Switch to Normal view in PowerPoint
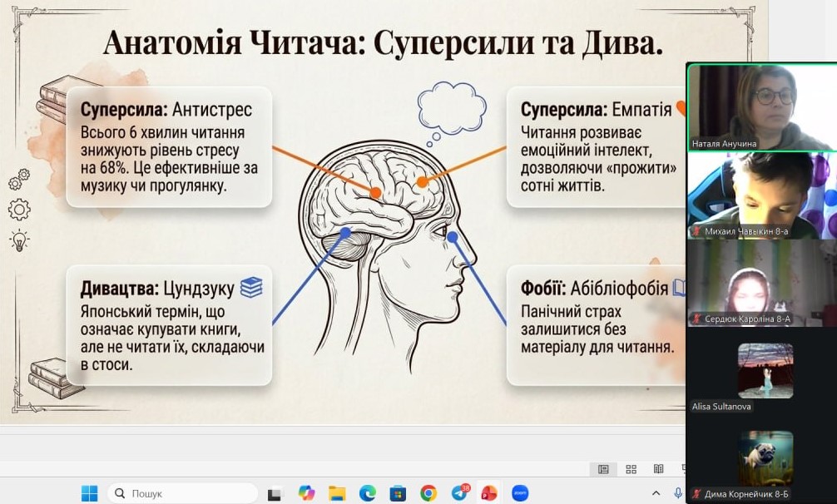This screenshot has width=837, height=504. point(603,469)
